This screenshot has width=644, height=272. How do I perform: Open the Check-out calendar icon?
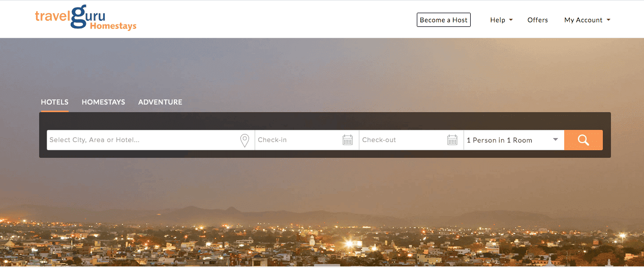point(452,140)
